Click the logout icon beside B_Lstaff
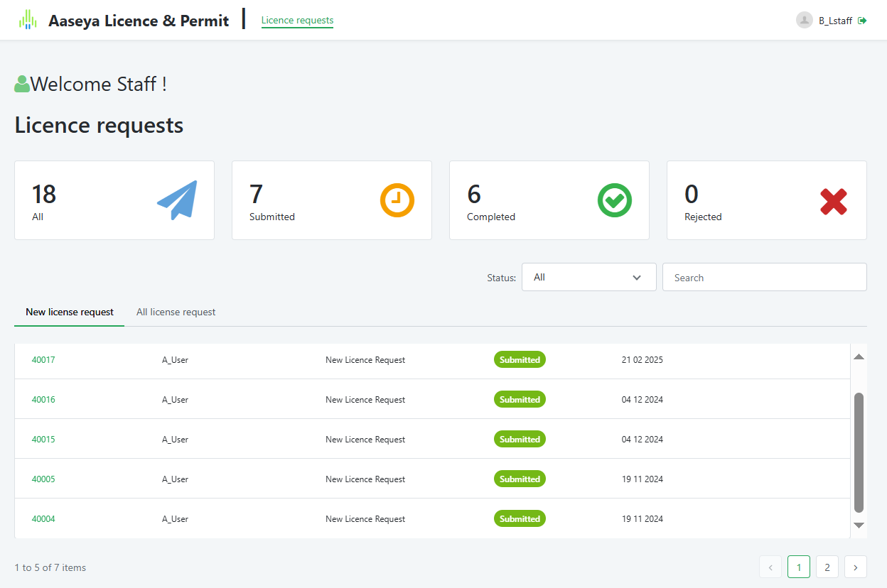Image resolution: width=887 pixels, height=588 pixels. [862, 21]
